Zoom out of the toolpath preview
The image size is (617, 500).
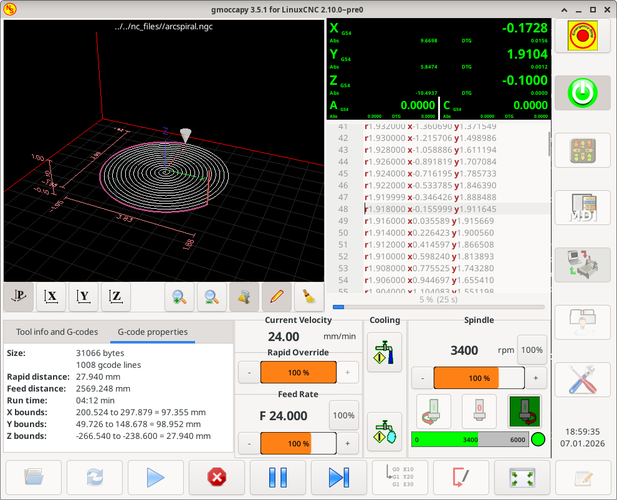point(212,296)
